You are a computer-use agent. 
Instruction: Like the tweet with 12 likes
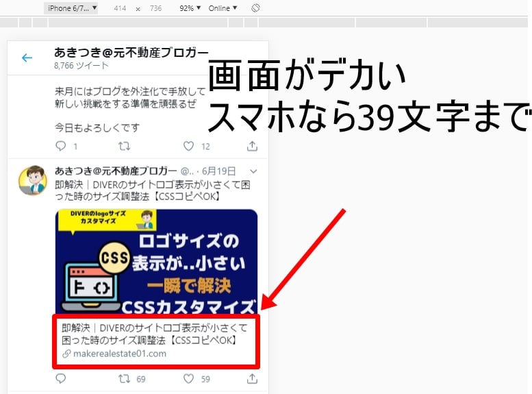(x=188, y=146)
